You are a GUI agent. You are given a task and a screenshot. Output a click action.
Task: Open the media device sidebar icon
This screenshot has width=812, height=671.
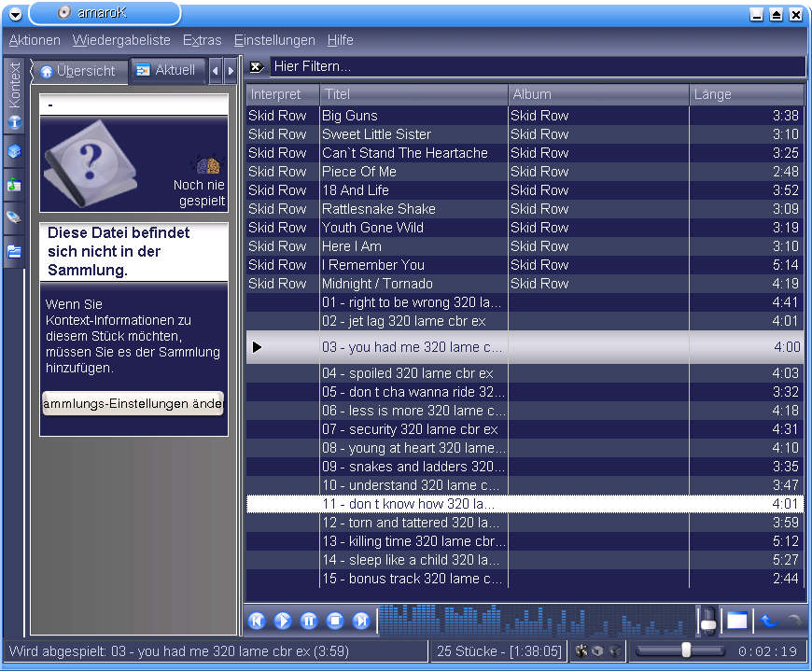pyautogui.click(x=14, y=217)
